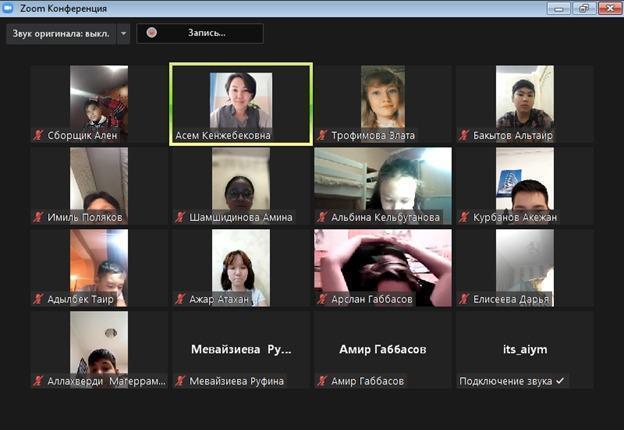624x430 pixels.
Task: Select Амир Габбасов's camera-off tile
Action: (x=382, y=350)
